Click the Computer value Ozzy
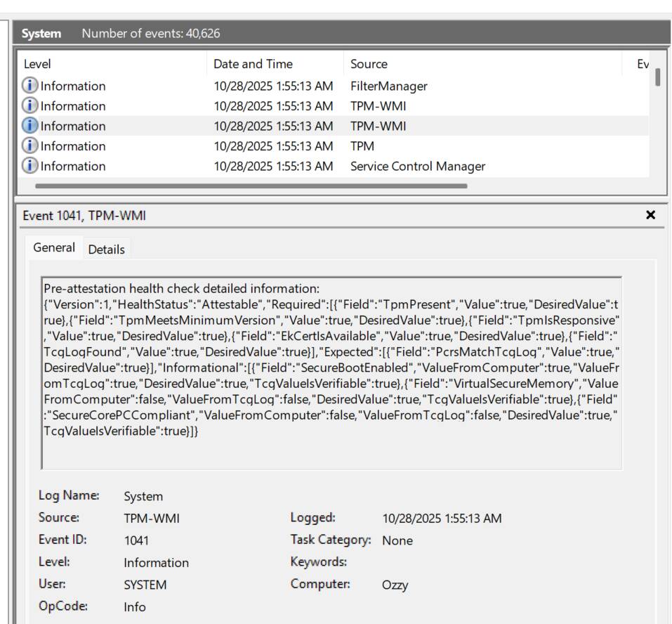Screen dimensions: 672x624 coord(395,585)
